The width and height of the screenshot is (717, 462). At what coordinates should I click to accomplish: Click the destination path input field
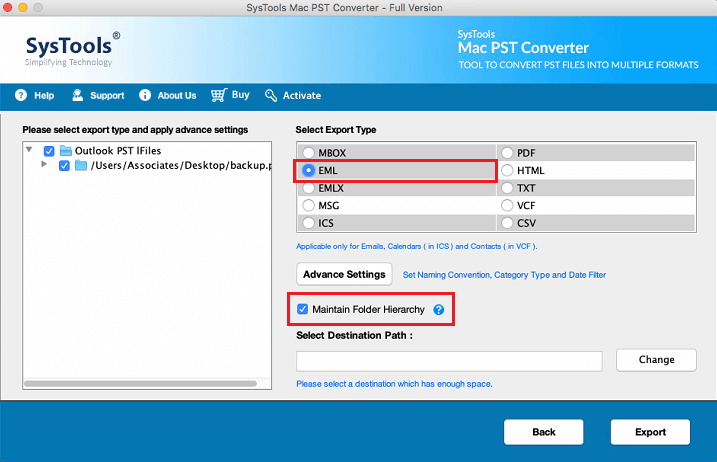pos(449,361)
